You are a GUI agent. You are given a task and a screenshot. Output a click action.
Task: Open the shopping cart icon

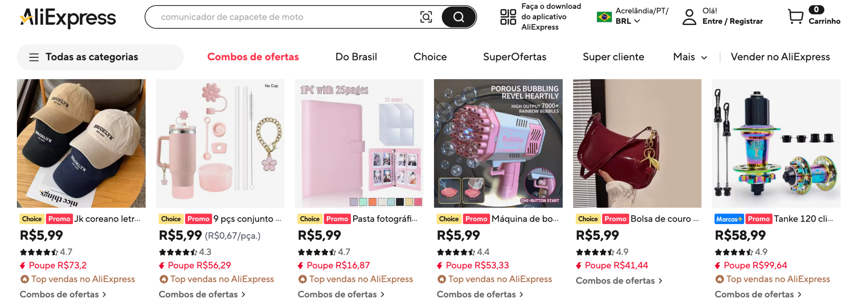click(795, 16)
